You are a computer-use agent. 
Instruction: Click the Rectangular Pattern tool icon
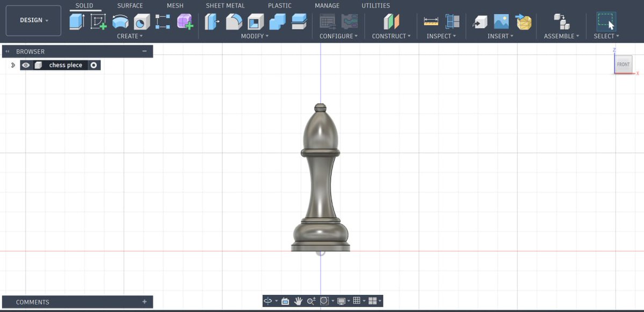point(163,22)
